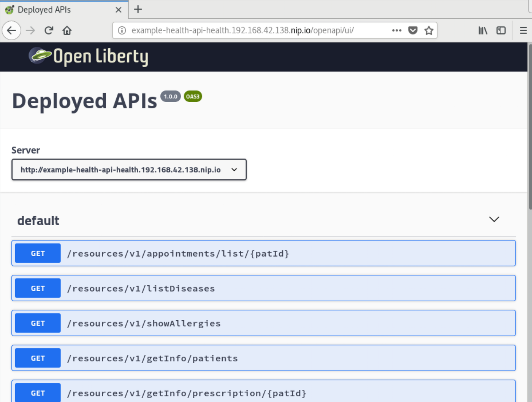This screenshot has width=532, height=402.
Task: Open the Server URL dropdown
Action: tap(129, 169)
